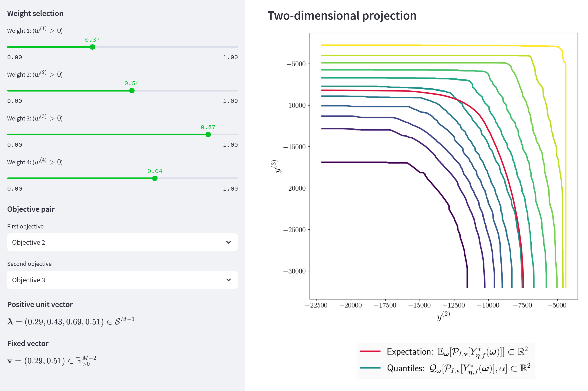Image resolution: width=588 pixels, height=391 pixels.
Task: Click the Weight 3 slider handle at 0.87
Action: point(208,135)
